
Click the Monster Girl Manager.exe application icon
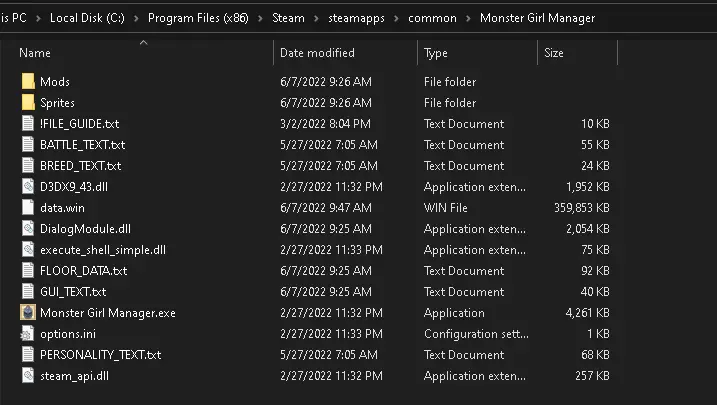[x=28, y=313]
